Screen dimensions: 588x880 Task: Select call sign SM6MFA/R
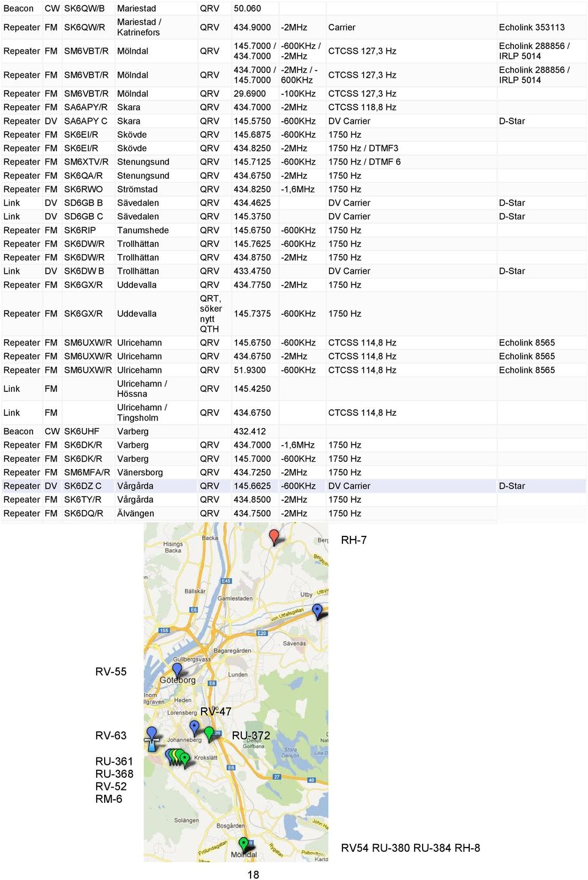pyautogui.click(x=87, y=473)
